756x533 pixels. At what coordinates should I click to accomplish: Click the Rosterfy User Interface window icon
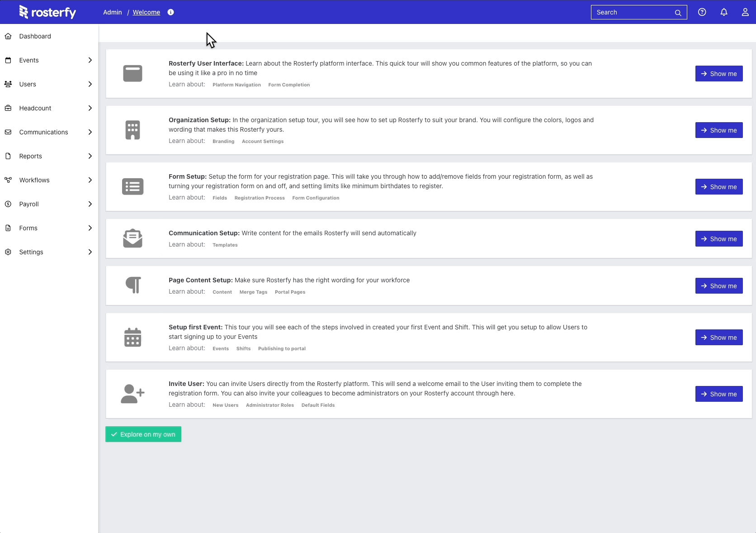[132, 73]
